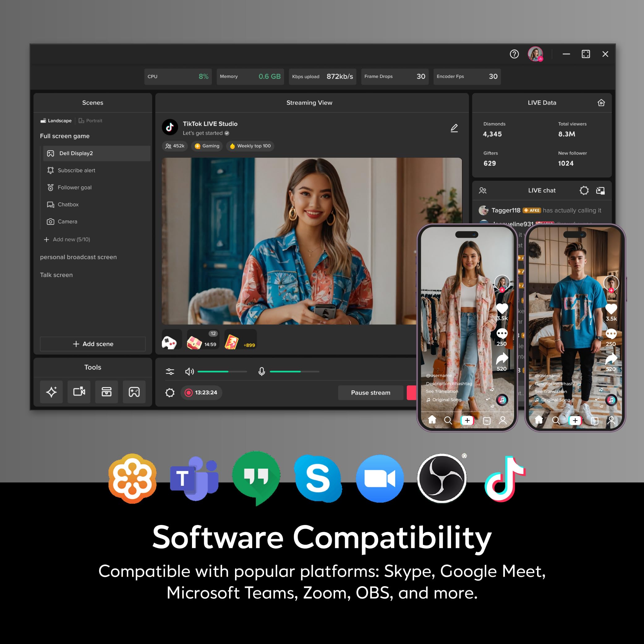The width and height of the screenshot is (644, 644).
Task: Tap the profile icon on right phone
Action: [x=611, y=420]
